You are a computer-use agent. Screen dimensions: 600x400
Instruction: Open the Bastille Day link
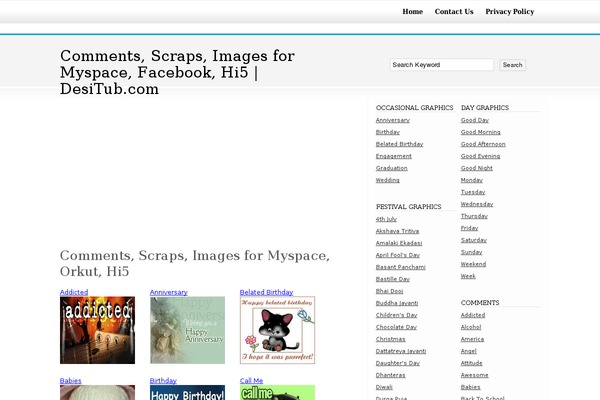pyautogui.click(x=393, y=279)
